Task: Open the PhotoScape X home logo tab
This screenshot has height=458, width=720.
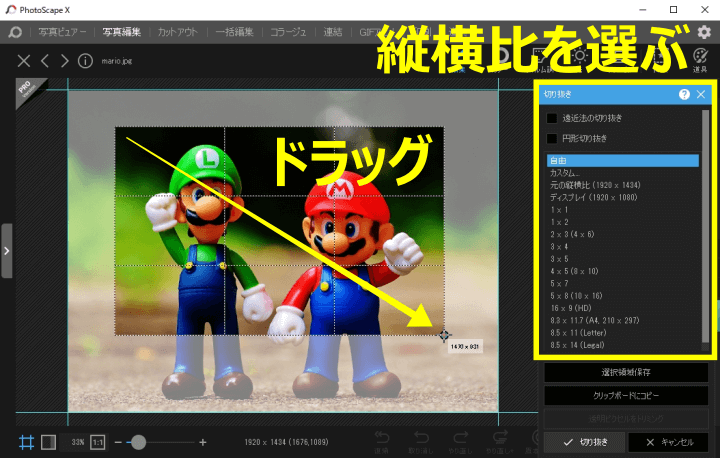Action: (15, 32)
